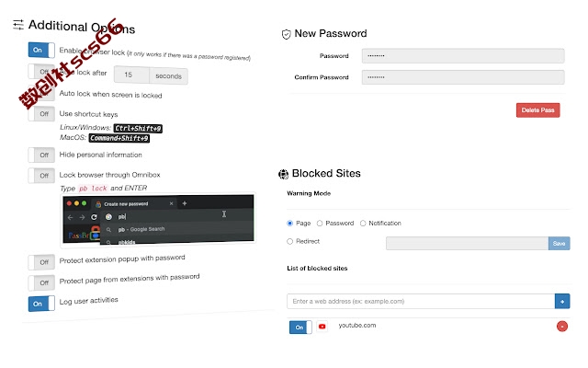The width and height of the screenshot is (588, 368).
Task: Choose the Redirect radio option
Action: click(x=289, y=241)
